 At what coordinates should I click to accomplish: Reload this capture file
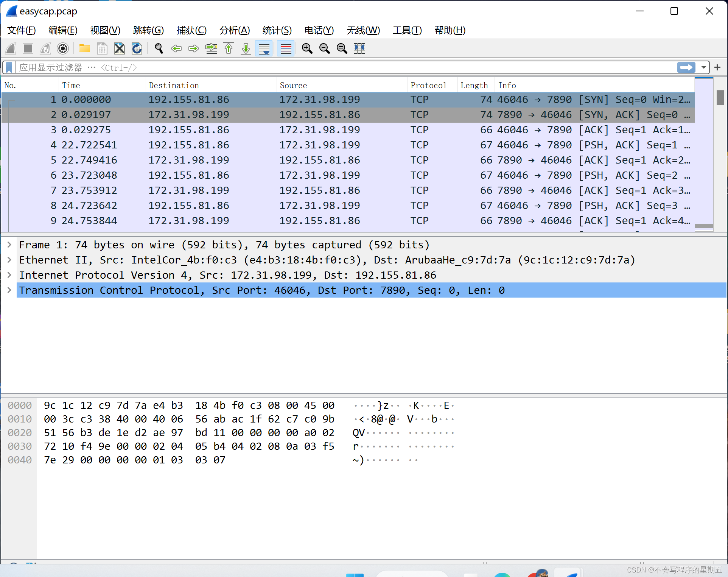coord(137,48)
